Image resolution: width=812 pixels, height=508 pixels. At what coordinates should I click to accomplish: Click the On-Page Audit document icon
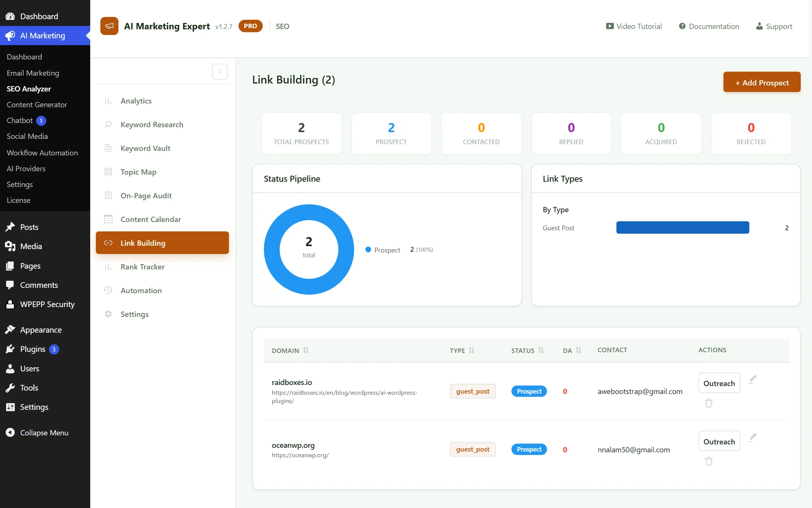(x=108, y=196)
